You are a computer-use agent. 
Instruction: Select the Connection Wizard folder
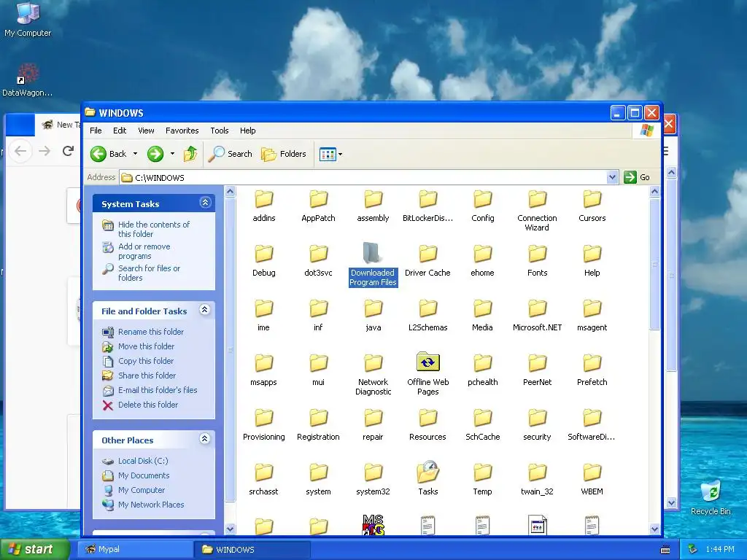click(538, 211)
